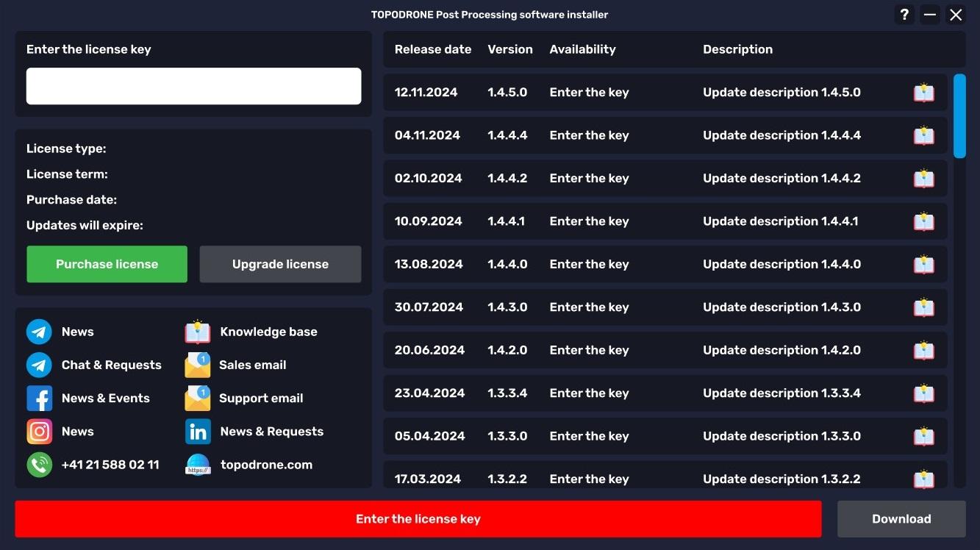This screenshot has height=550, width=980.
Task: Open description book icon for version 1.4.4.4
Action: point(923,135)
